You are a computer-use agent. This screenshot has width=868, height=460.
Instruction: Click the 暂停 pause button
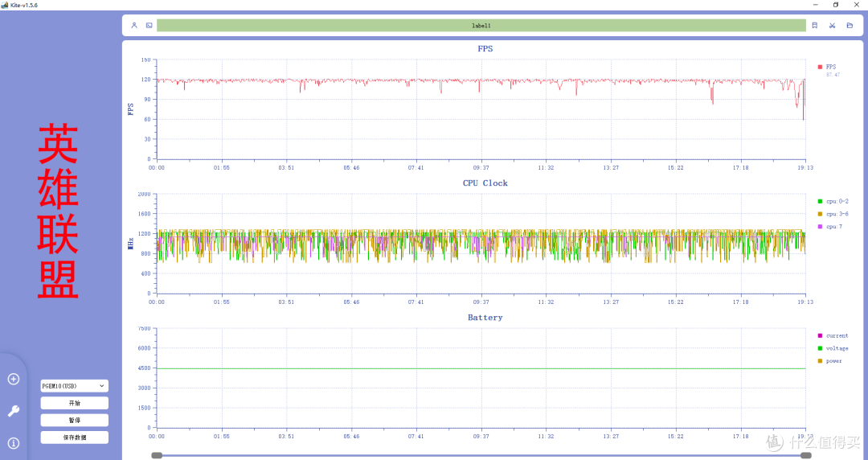[x=74, y=420]
